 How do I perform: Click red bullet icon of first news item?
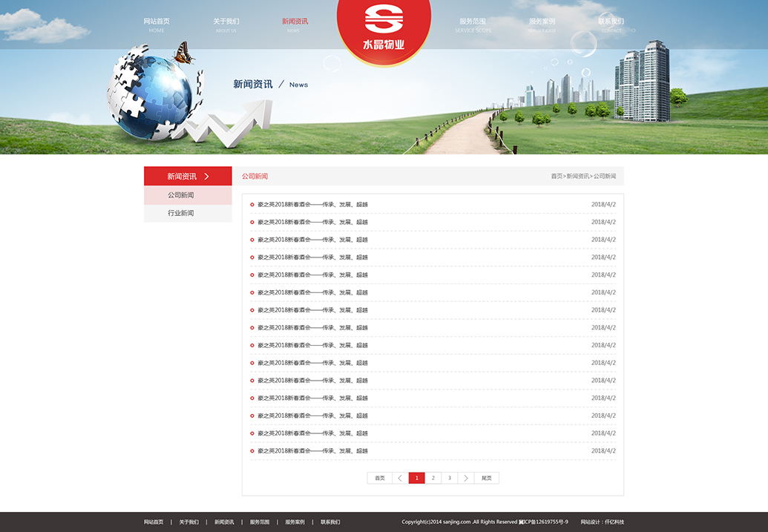tap(252, 204)
